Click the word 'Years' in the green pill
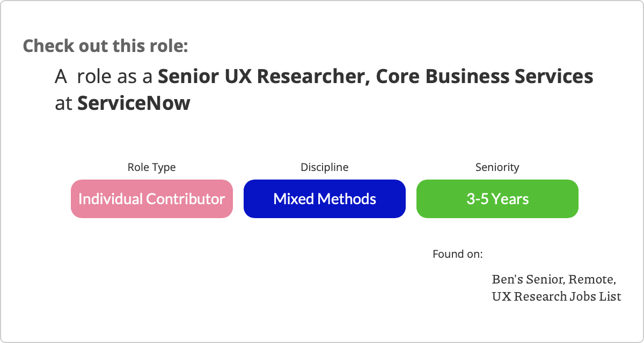The height and width of the screenshot is (343, 644). pyautogui.click(x=510, y=199)
